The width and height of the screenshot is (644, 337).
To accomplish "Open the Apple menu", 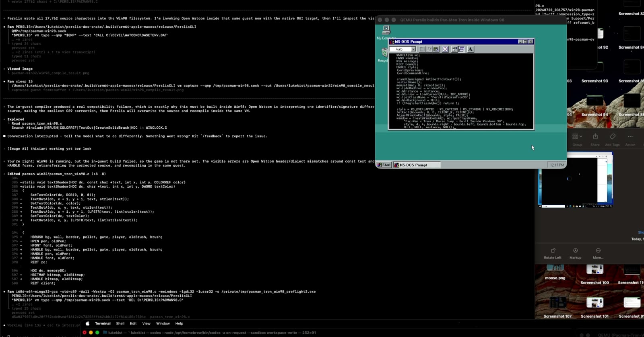I will 87,323.
